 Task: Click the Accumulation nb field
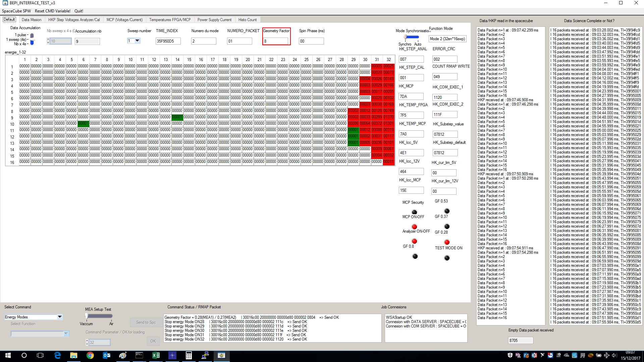87,42
